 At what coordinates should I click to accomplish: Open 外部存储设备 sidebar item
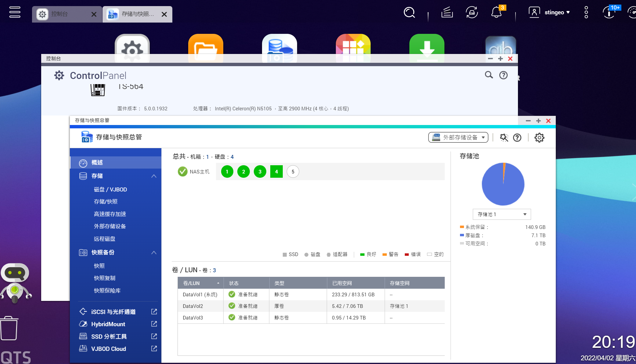110,226
